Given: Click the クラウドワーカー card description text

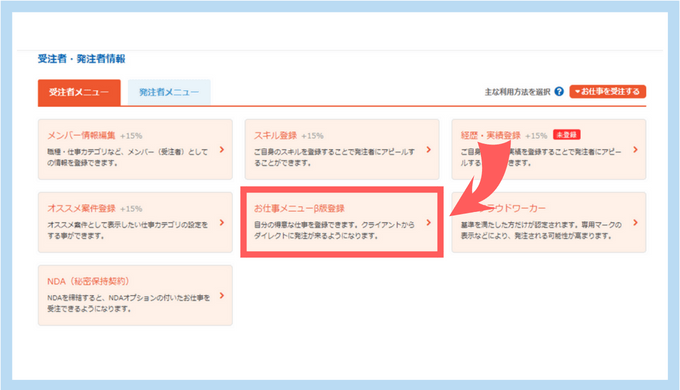Looking at the screenshot, I should [x=541, y=230].
